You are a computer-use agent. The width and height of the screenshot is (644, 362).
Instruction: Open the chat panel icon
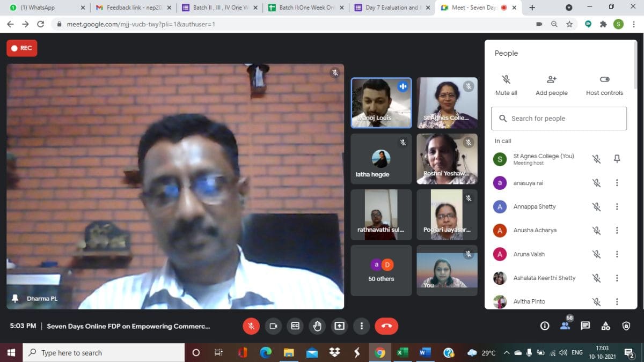pyautogui.click(x=586, y=326)
